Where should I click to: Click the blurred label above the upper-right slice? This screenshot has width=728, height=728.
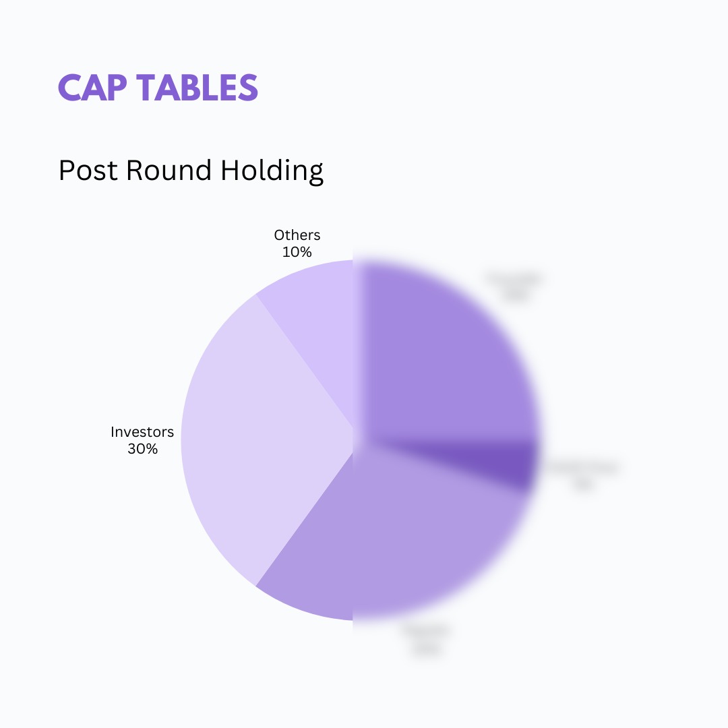(516, 288)
